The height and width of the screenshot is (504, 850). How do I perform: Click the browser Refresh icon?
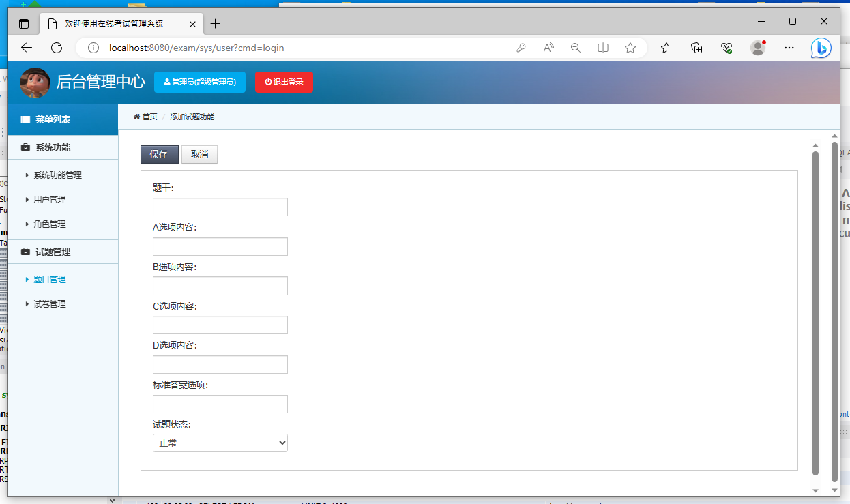tap(57, 48)
